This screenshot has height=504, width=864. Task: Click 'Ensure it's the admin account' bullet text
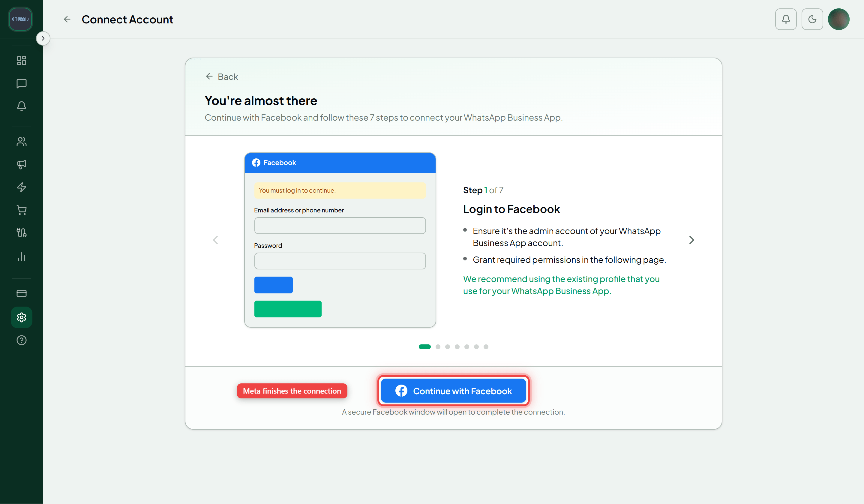click(x=566, y=237)
